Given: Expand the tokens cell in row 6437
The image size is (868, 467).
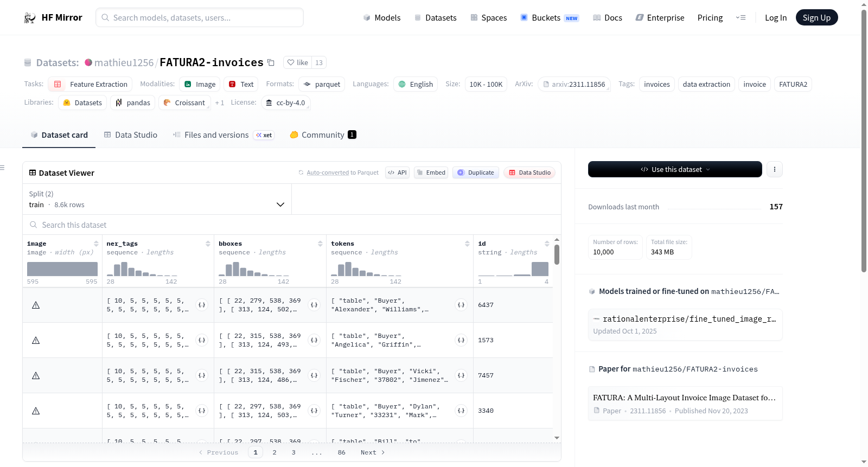Looking at the screenshot, I should [461, 305].
